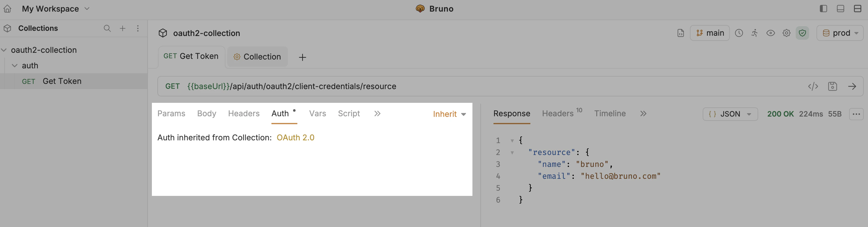Click the 200 OK status text

click(x=780, y=114)
